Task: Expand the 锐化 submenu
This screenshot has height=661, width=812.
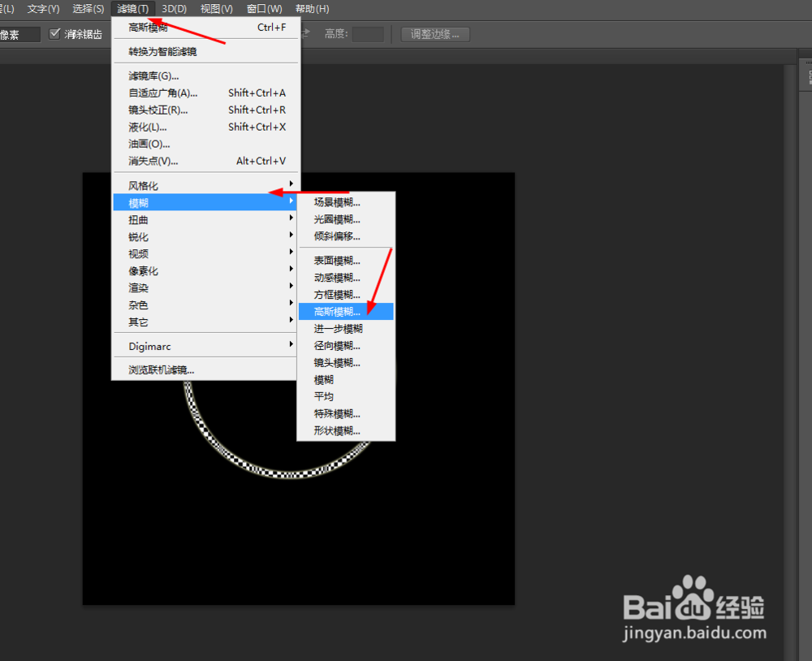Action: [x=205, y=237]
